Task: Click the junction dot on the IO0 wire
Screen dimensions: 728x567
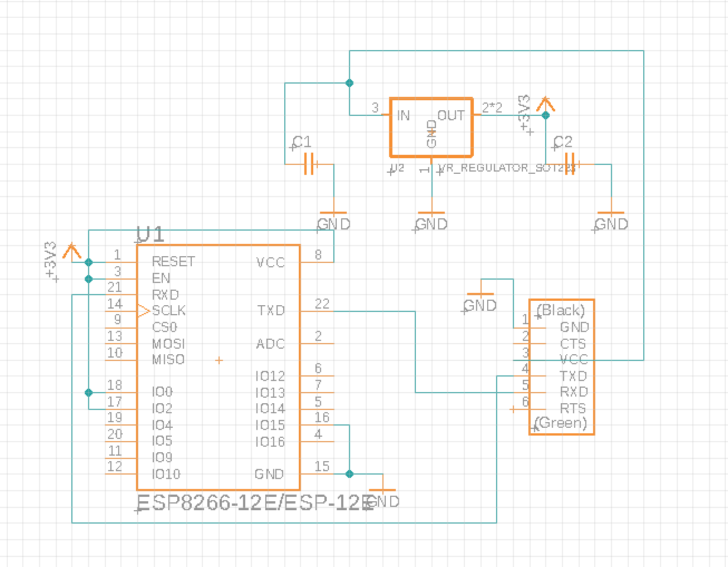Action: 89,393
